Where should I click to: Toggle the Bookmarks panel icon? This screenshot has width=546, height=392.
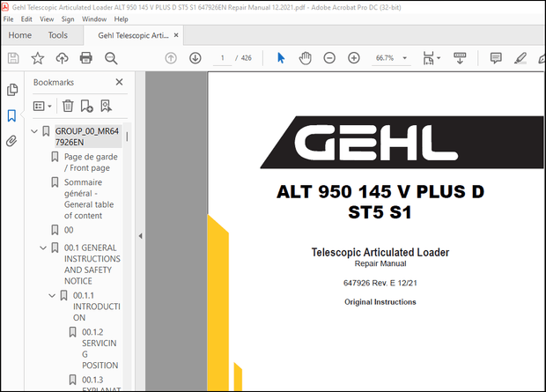(x=11, y=115)
